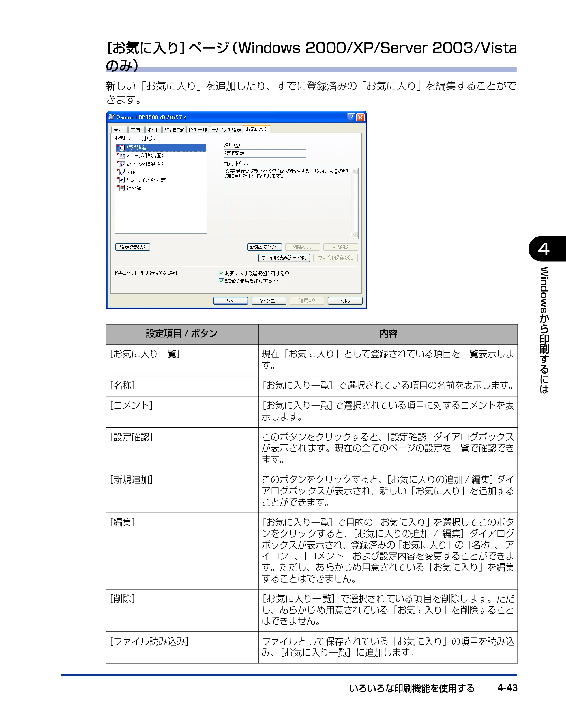This screenshot has height=728, width=566.
Task: Click the キャンセル button
Action: 269,301
